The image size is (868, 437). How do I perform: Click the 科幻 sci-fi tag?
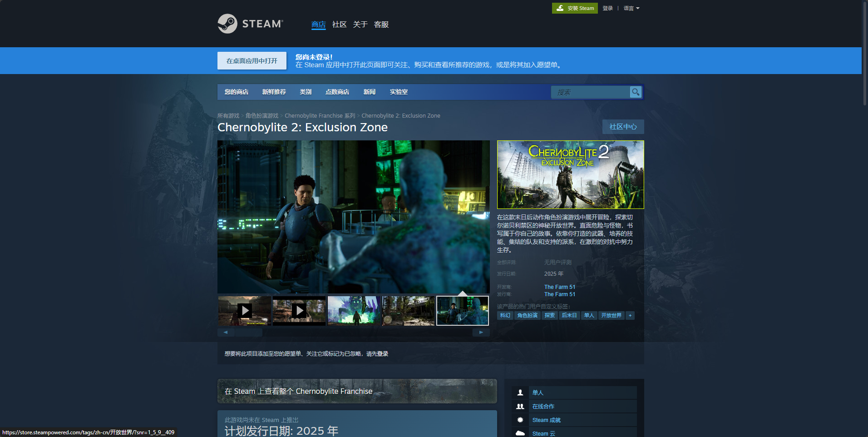pos(505,315)
